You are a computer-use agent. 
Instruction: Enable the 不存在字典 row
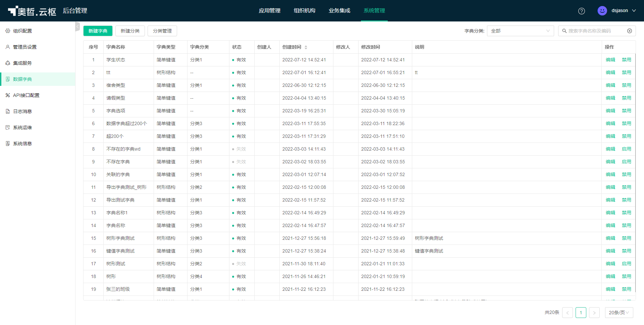point(627,162)
